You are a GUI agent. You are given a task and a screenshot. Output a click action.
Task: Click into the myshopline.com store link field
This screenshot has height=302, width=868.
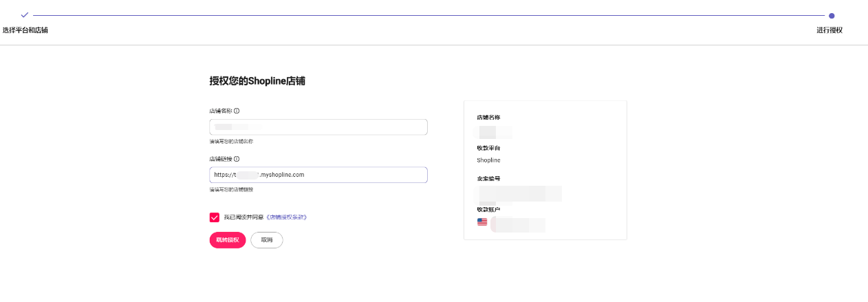point(318,175)
